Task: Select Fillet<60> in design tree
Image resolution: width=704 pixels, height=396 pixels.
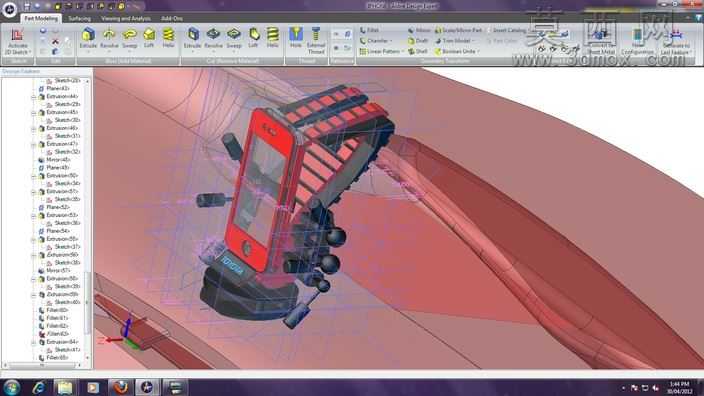Action: [53, 310]
